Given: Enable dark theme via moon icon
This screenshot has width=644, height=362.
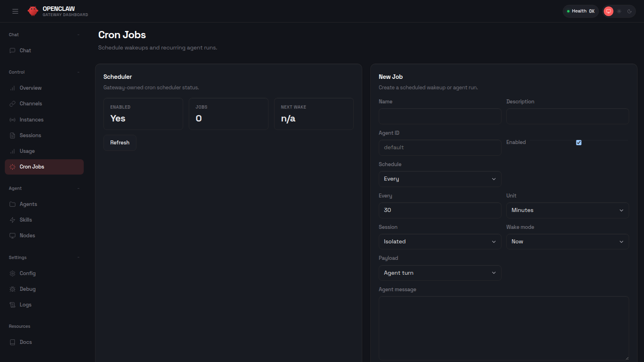Looking at the screenshot, I should (629, 11).
